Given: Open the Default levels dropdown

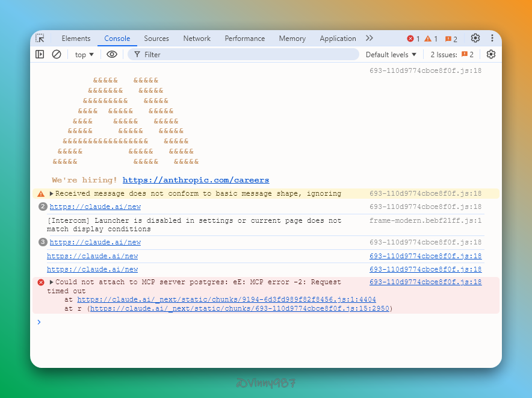Looking at the screenshot, I should (391, 55).
